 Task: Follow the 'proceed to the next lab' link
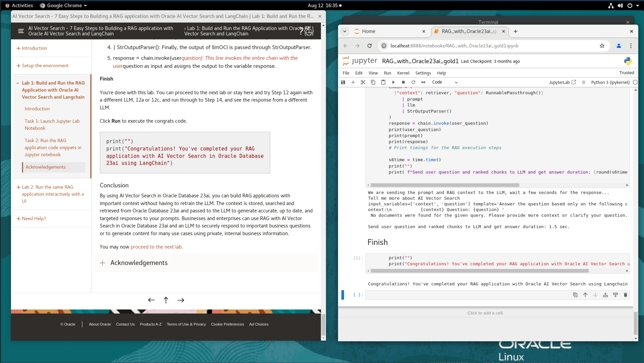(156, 247)
